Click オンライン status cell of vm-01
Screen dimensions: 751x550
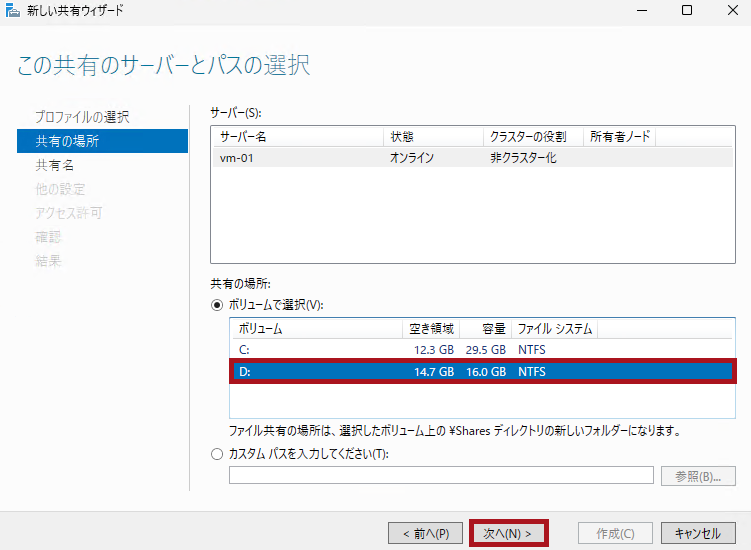coord(411,158)
